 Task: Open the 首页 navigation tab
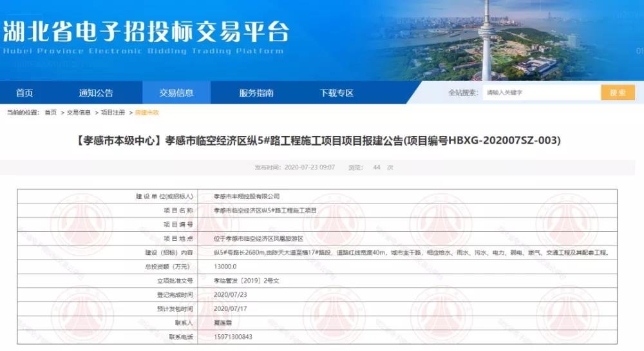(x=24, y=93)
